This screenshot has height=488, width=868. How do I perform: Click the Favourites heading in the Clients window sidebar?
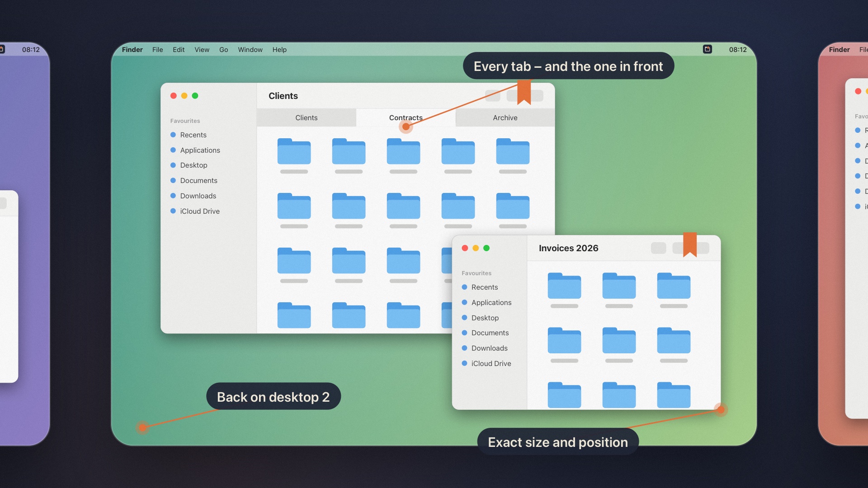pos(185,121)
